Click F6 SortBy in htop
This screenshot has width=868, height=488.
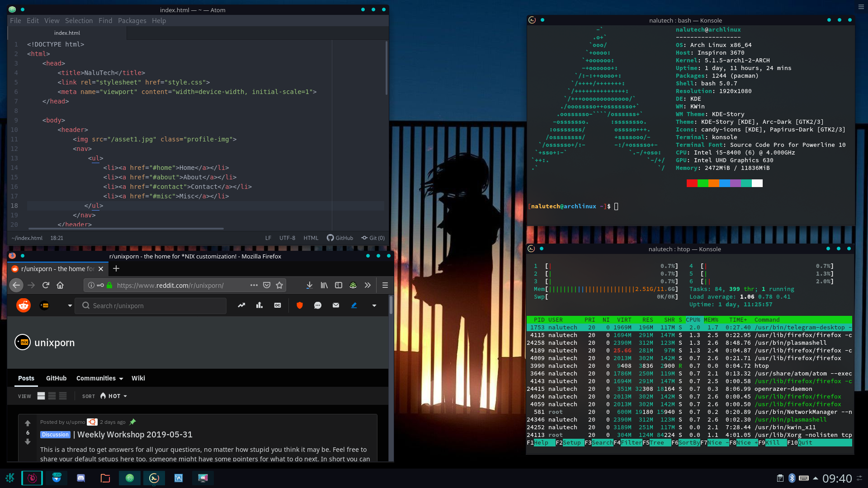[x=686, y=443]
